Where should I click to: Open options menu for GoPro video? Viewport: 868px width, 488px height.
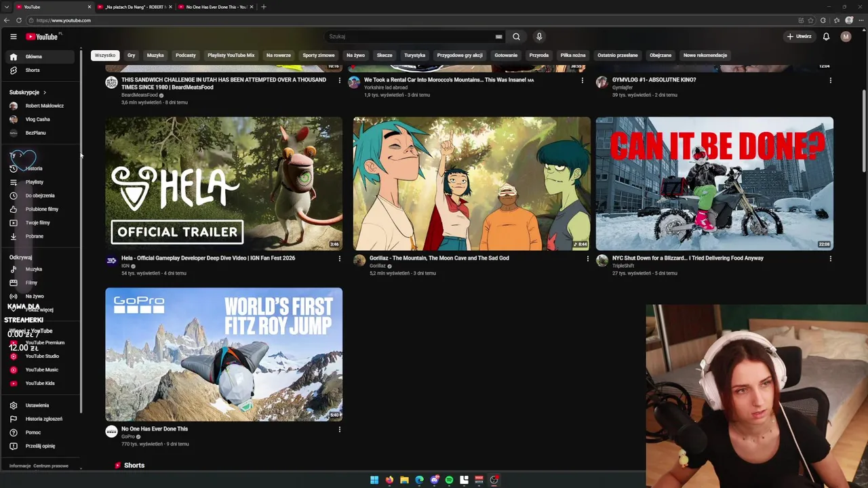click(x=340, y=429)
